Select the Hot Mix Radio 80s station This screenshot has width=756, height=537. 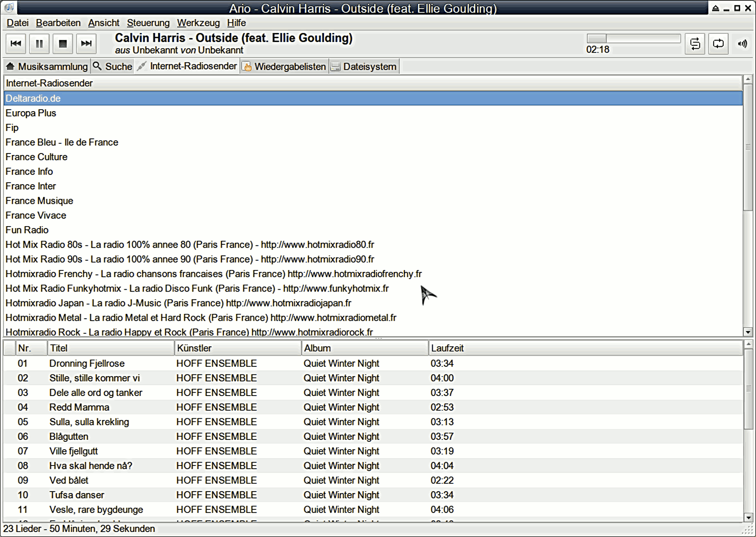tap(373, 245)
